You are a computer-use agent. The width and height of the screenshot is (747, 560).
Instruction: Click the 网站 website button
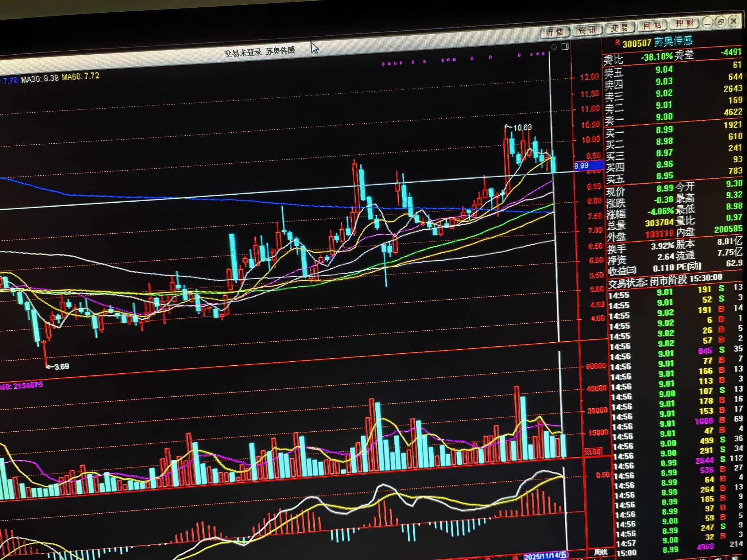point(652,26)
